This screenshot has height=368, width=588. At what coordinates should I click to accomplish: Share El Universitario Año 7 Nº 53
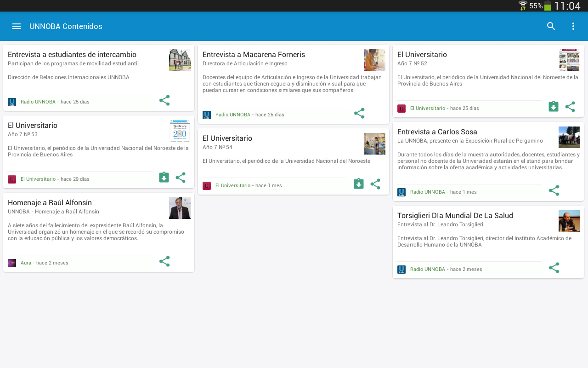point(181,178)
